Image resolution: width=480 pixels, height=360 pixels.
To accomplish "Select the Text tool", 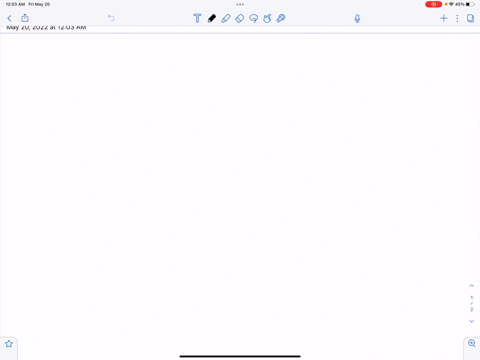I will [197, 18].
